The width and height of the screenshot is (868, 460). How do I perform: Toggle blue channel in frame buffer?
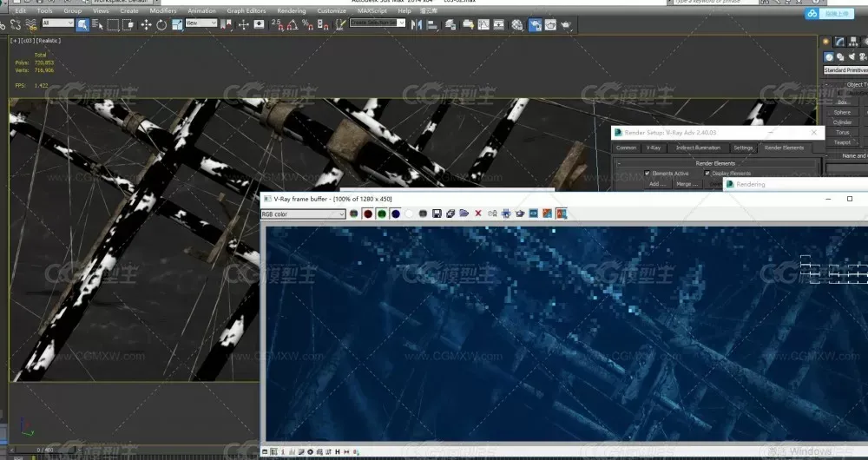tap(395, 214)
